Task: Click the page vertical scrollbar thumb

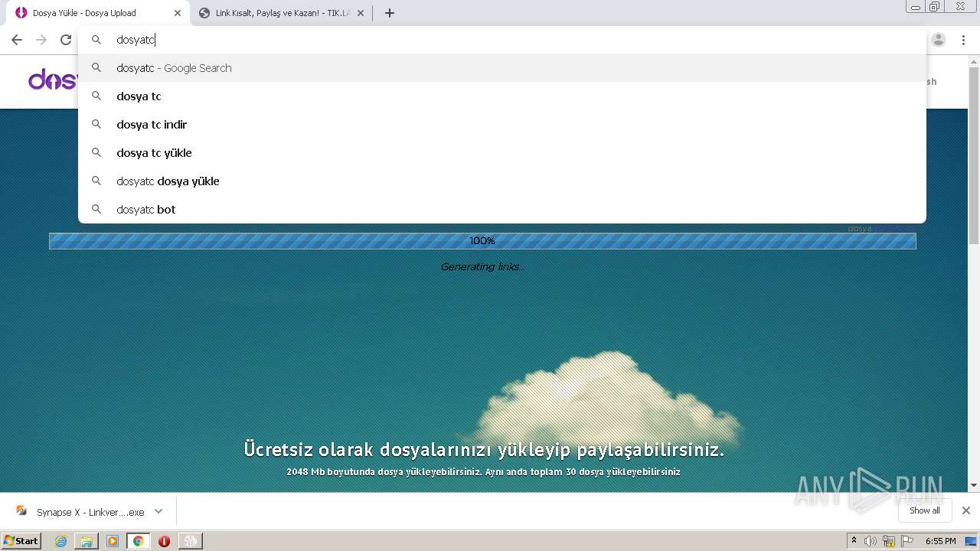Action: (x=973, y=155)
